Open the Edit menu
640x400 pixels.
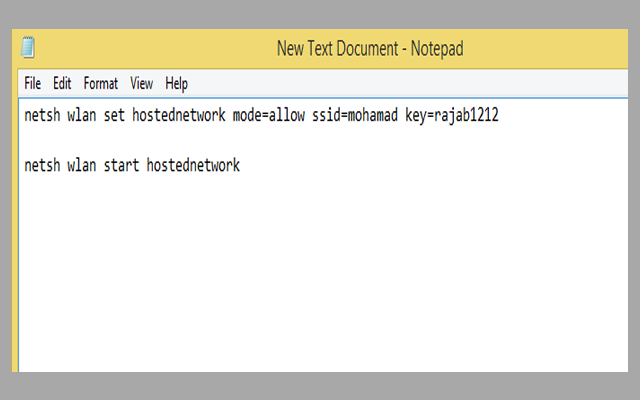click(x=62, y=83)
